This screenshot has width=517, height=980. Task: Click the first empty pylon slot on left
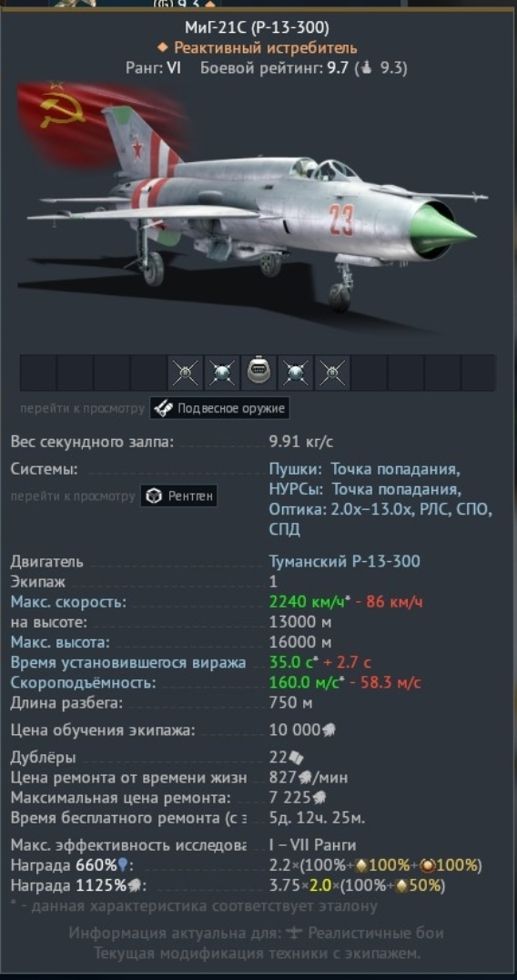[38, 373]
